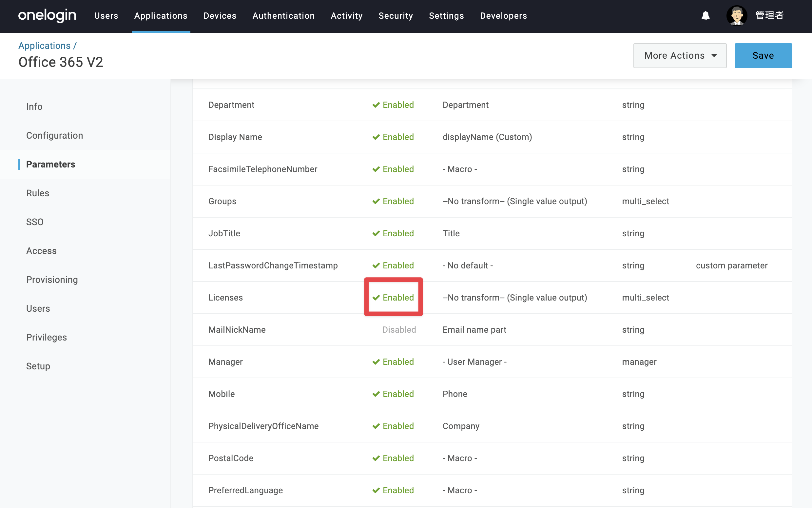The width and height of the screenshot is (812, 508).
Task: Switch to the Rules sidebar tab
Action: (x=38, y=193)
